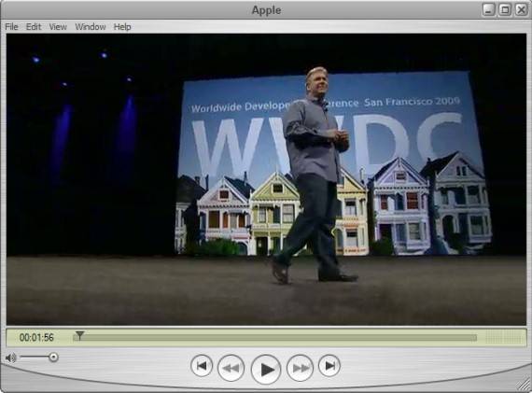Click the playhead marker on the timeline
The image size is (532, 393).
point(79,335)
